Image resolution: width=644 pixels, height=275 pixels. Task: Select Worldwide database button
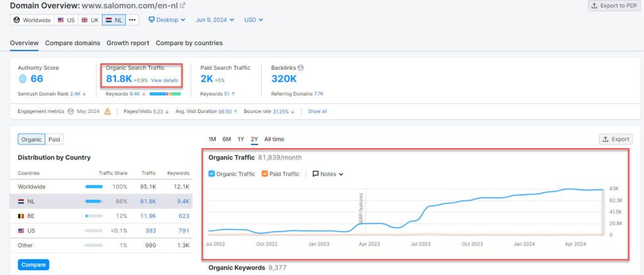pyautogui.click(x=32, y=19)
